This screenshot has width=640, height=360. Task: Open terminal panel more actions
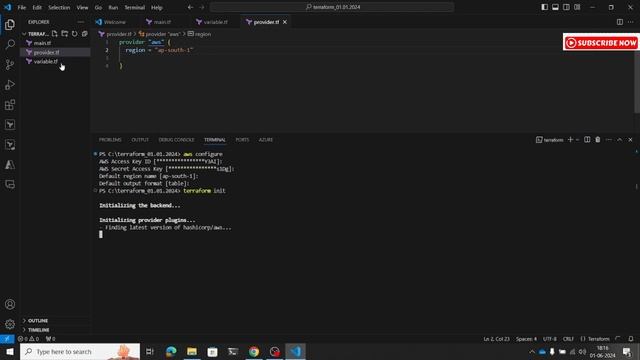609,140
